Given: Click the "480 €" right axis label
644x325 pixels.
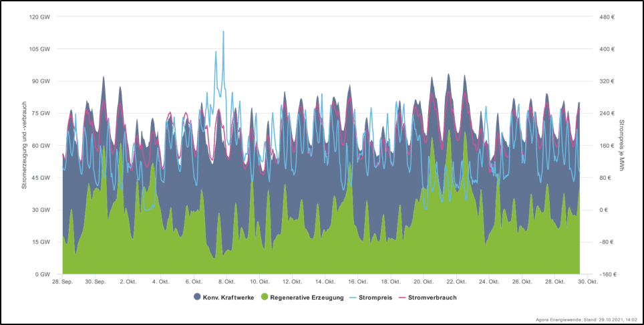Looking at the screenshot, I should coord(608,17).
